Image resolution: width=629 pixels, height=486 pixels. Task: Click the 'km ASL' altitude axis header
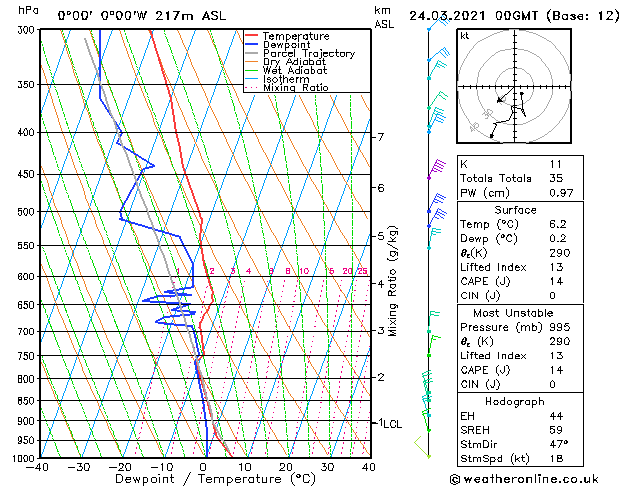click(384, 17)
